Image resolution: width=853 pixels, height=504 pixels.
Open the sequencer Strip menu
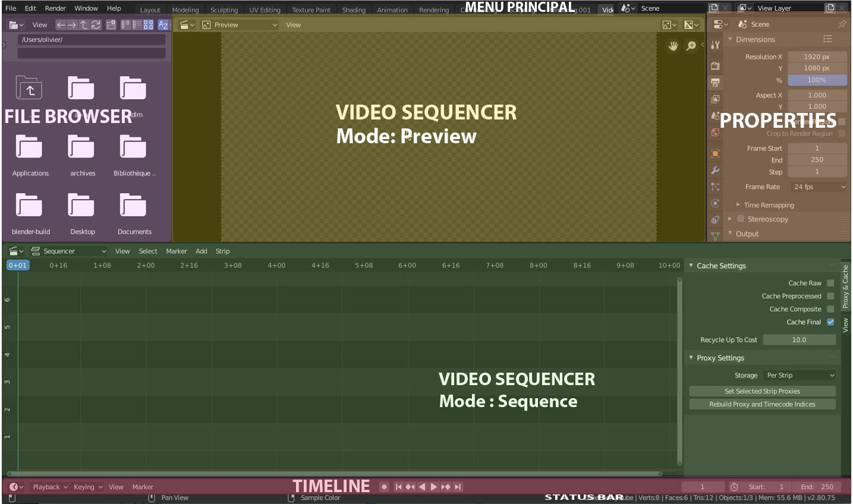click(x=222, y=251)
